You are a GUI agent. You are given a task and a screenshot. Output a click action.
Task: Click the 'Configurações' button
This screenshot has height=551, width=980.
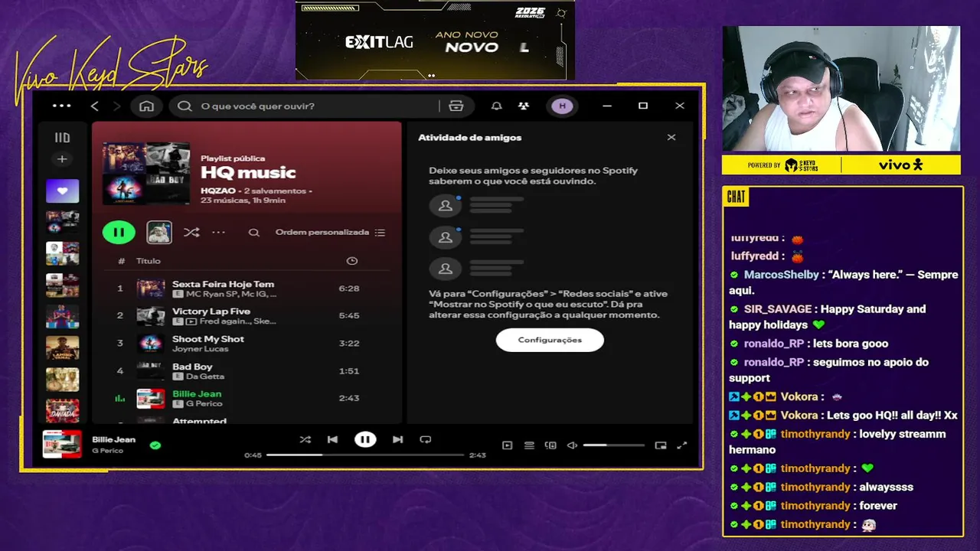(x=550, y=340)
